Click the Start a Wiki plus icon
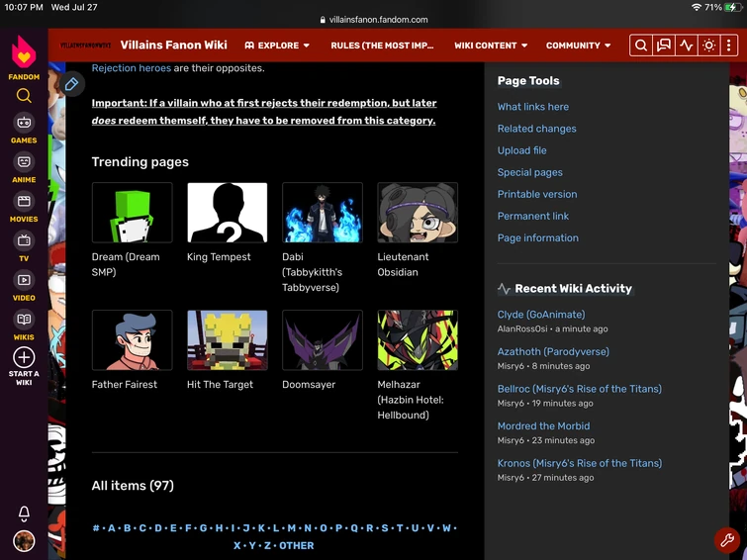The image size is (747, 560). coord(24,357)
